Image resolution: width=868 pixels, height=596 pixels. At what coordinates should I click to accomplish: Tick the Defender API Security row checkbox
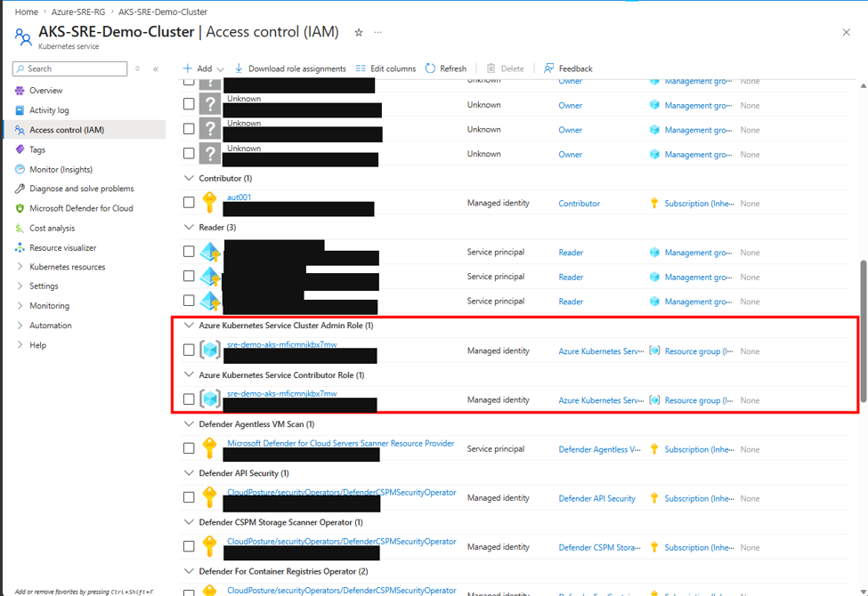pyautogui.click(x=189, y=497)
